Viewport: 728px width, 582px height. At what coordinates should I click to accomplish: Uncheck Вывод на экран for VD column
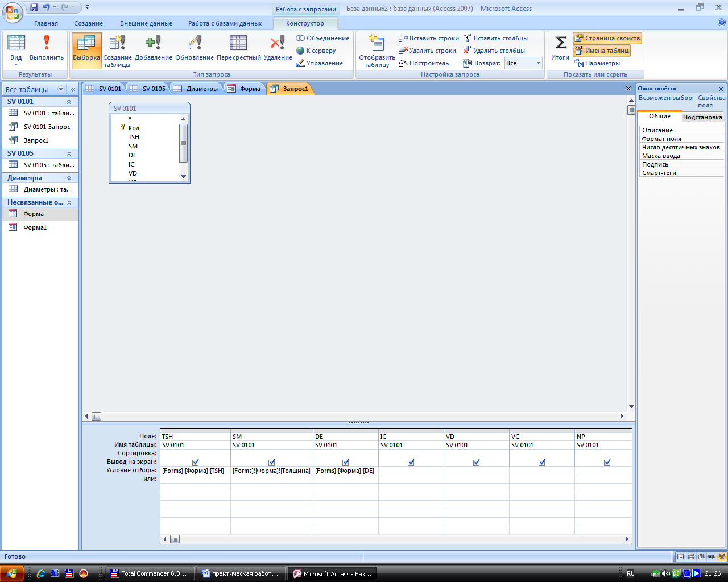coord(477,462)
